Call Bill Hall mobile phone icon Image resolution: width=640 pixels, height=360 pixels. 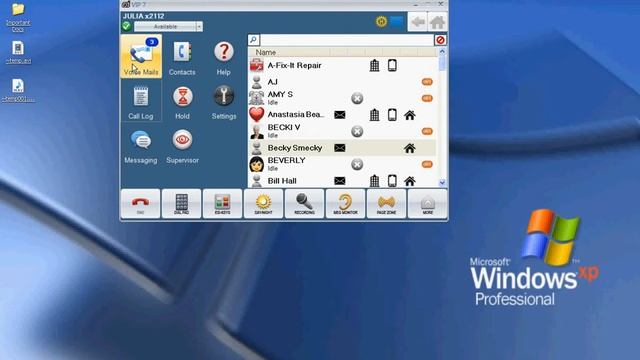(x=392, y=181)
